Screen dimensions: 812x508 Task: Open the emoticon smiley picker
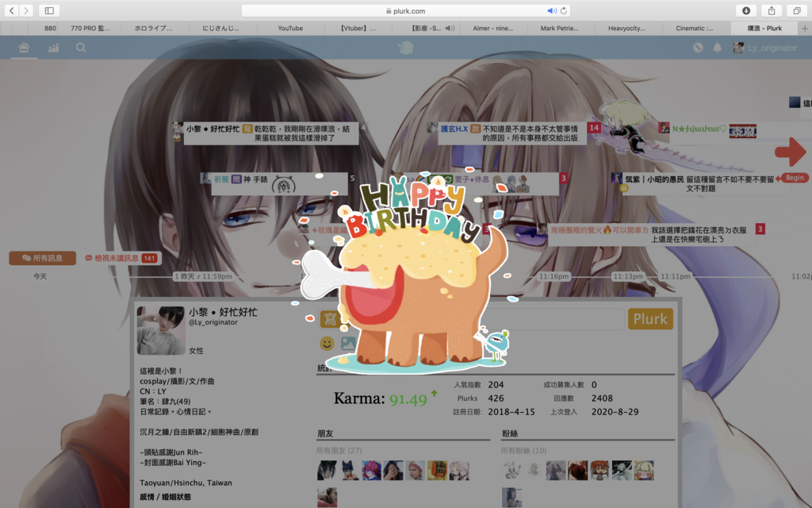click(x=327, y=343)
